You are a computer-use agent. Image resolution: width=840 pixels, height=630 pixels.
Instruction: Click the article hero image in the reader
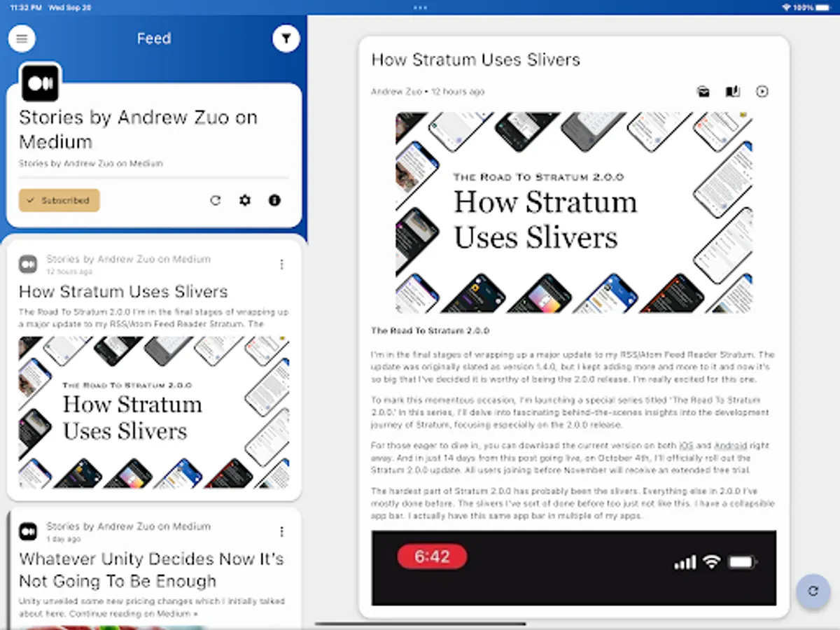[574, 212]
